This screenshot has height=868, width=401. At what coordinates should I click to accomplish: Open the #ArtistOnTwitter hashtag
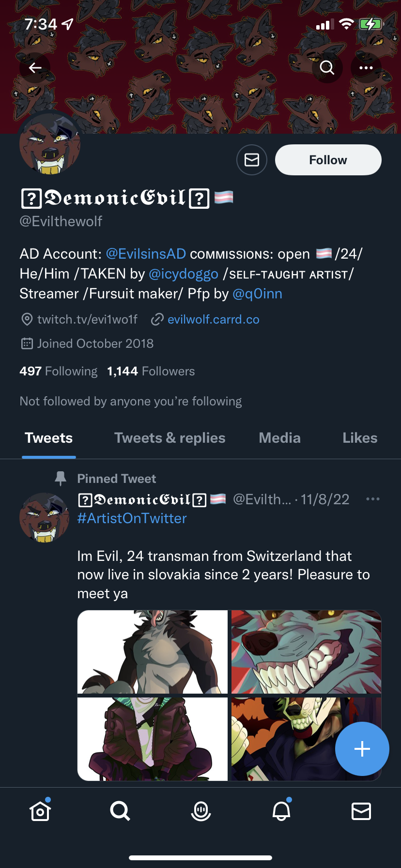pos(132,518)
